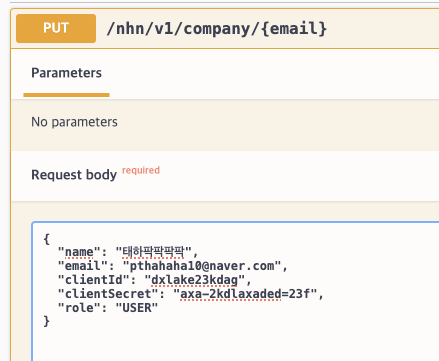The image size is (439, 361).
Task: Click the opening curly brace of the JSON
Action: tap(47, 239)
